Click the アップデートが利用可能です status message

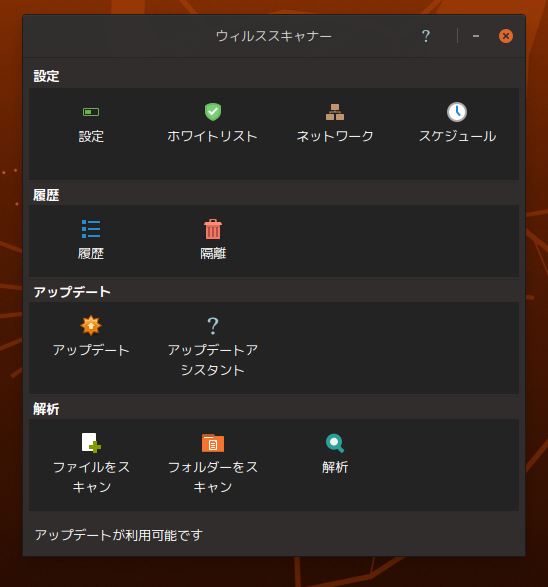pos(119,535)
